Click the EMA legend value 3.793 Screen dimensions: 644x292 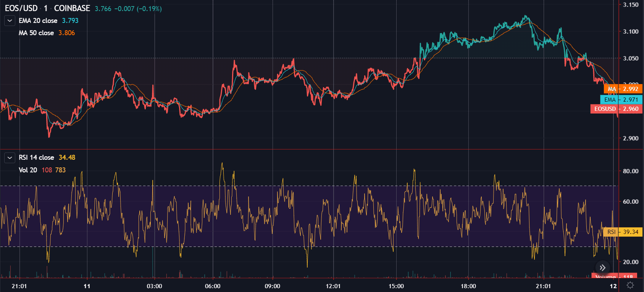click(70, 21)
